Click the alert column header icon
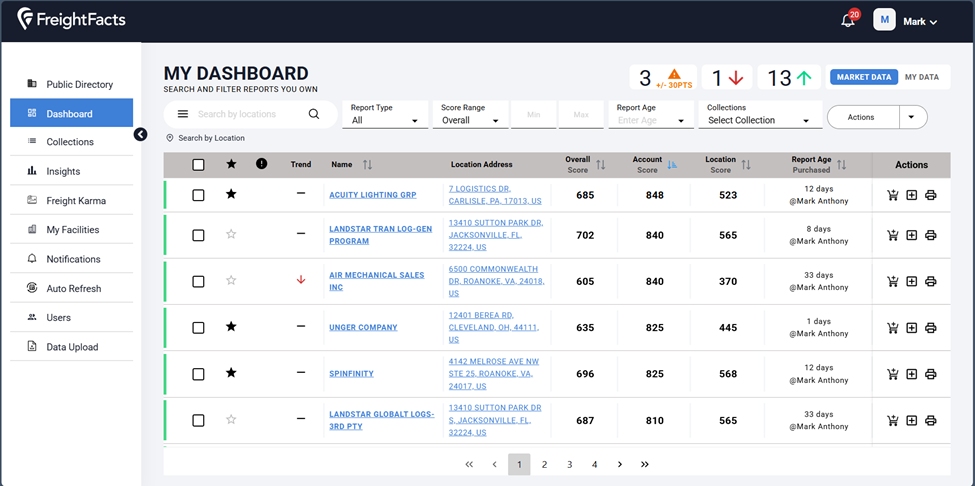975x486 pixels. pyautogui.click(x=262, y=163)
